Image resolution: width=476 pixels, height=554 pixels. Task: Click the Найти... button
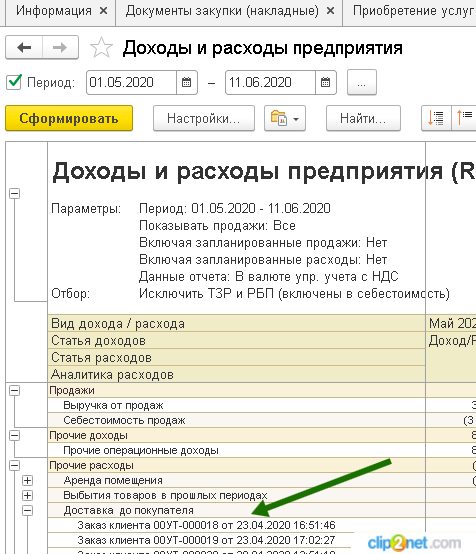point(363,118)
